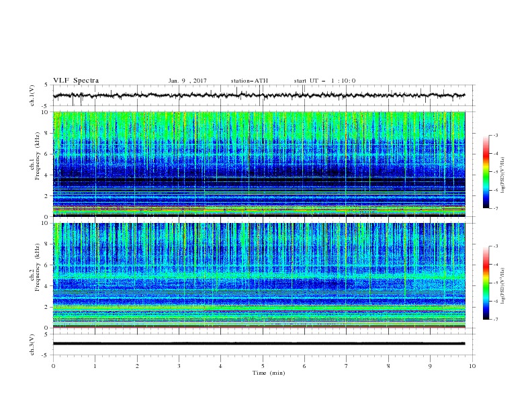The image size is (532, 411).
Task: Click the date 'Jan. 9 , 2017'
Action: [187, 81]
